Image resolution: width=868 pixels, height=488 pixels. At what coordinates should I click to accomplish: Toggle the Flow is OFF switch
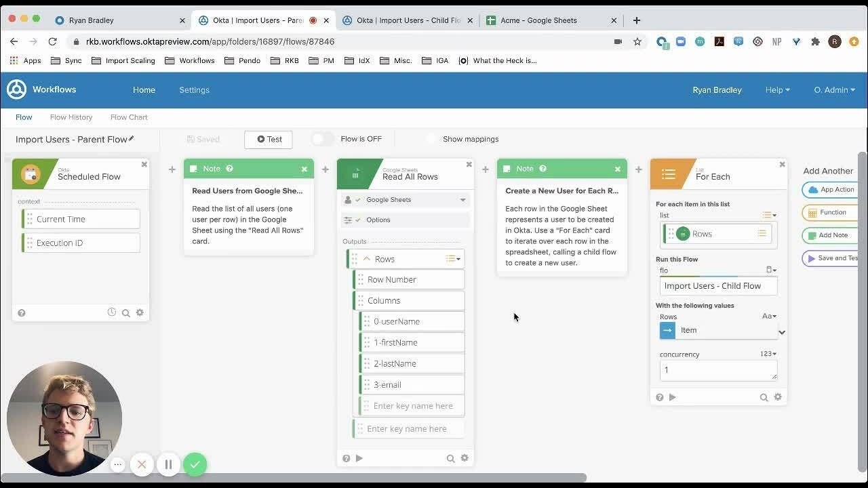click(323, 139)
